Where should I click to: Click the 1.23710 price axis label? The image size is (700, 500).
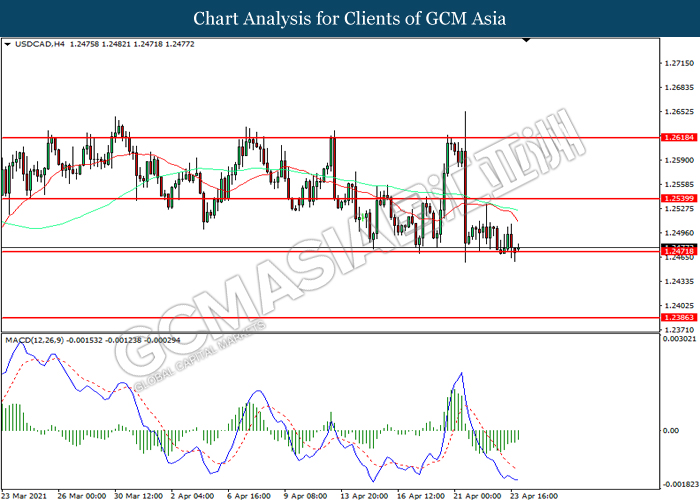pos(679,330)
